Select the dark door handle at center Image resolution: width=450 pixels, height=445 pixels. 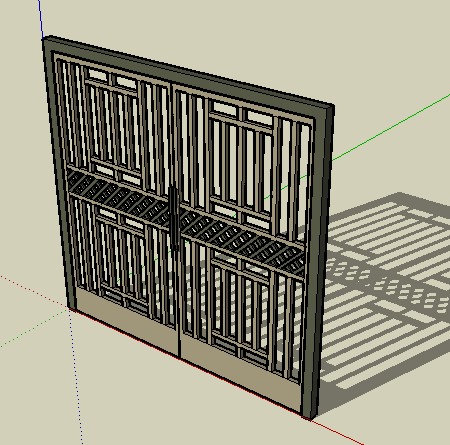tap(173, 218)
